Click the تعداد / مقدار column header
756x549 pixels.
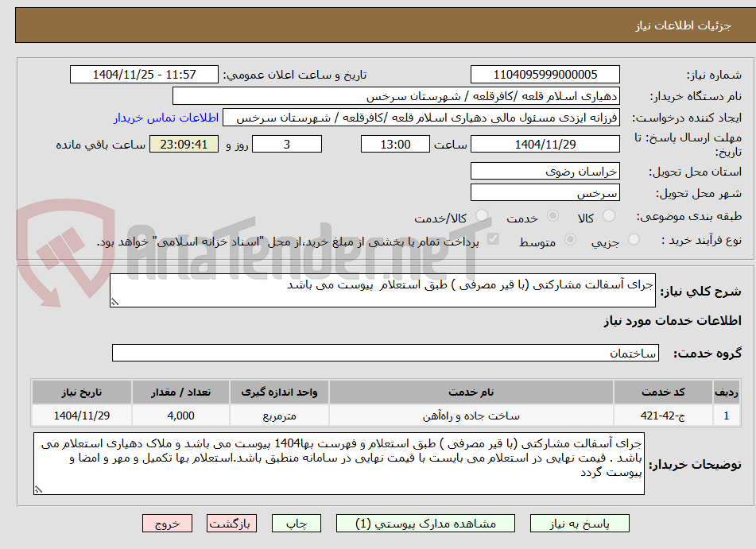(180, 392)
